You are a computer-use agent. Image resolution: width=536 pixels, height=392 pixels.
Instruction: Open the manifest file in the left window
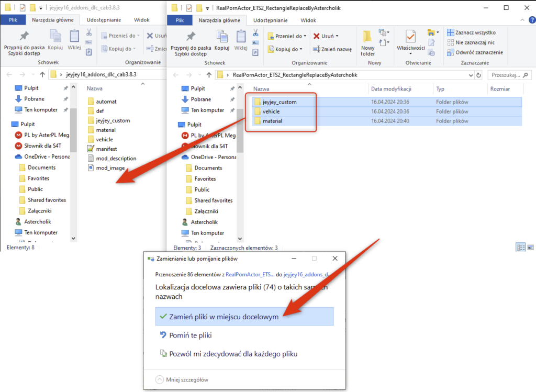click(x=106, y=149)
